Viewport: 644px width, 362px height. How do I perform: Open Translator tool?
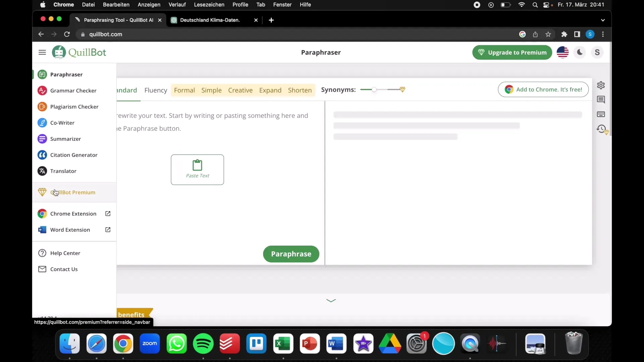63,171
